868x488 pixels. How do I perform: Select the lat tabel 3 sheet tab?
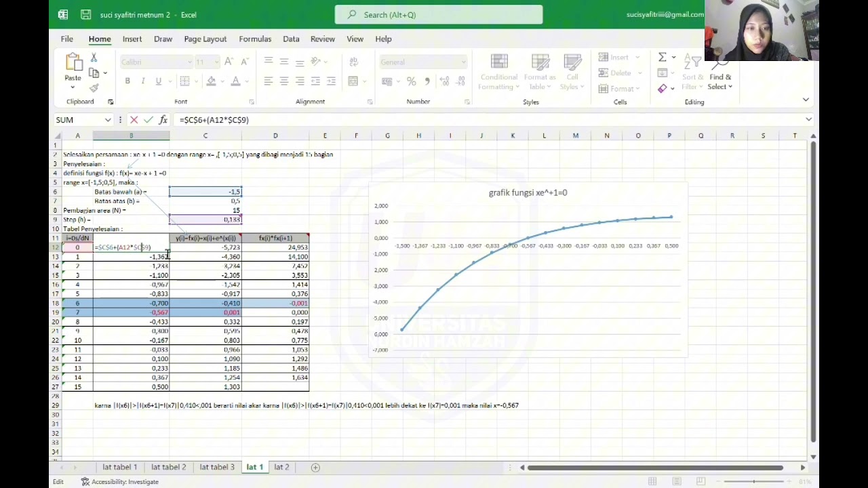217,467
